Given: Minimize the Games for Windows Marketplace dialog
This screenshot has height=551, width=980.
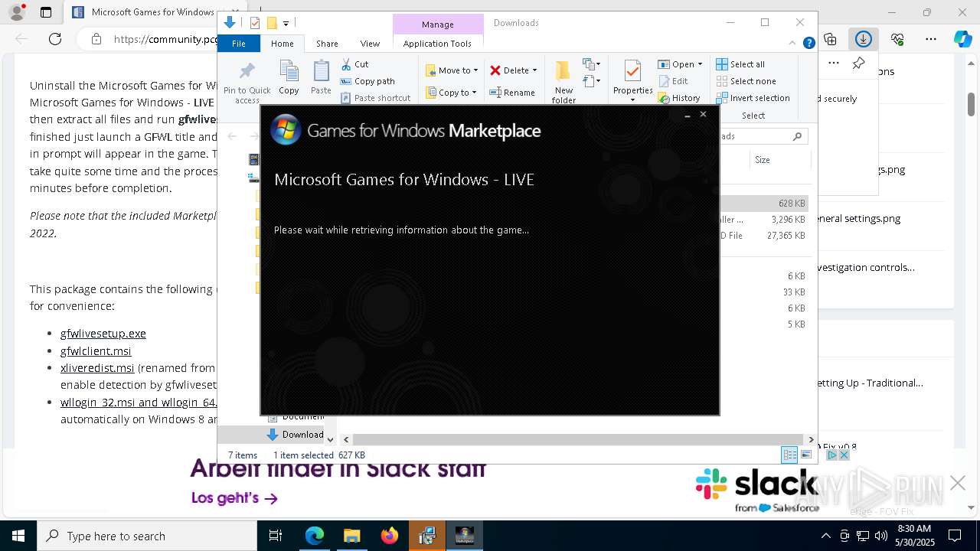Looking at the screenshot, I should coord(688,115).
